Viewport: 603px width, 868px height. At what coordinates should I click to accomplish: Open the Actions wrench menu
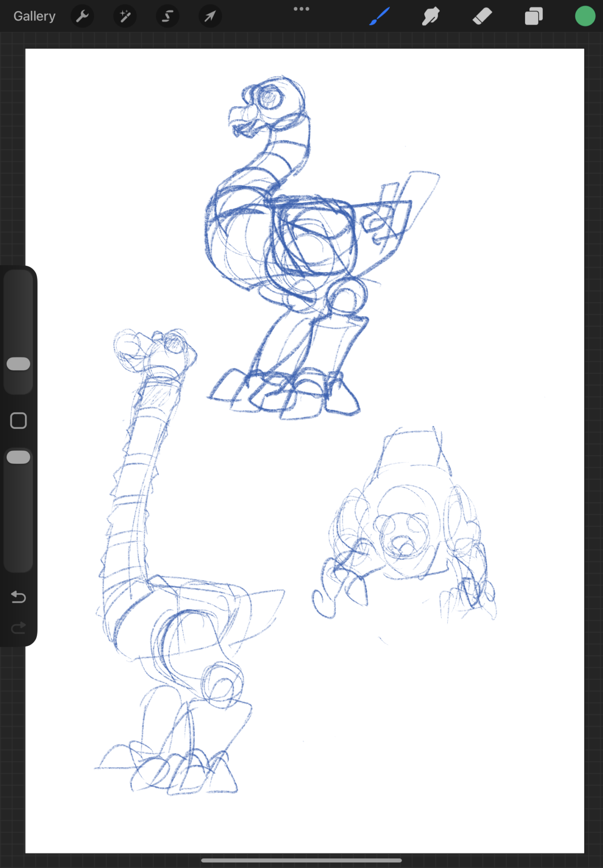(x=82, y=17)
